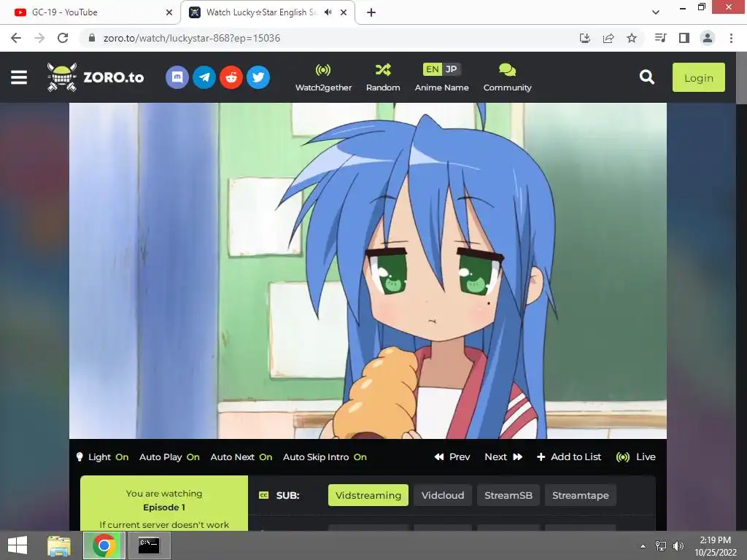Screen dimensions: 747x560
Task: Toggle the Light On setting
Action: [102, 457]
